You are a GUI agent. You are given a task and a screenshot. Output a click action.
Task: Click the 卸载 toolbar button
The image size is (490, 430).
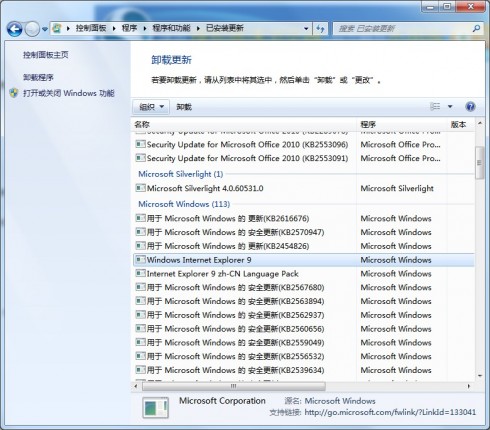[x=184, y=107]
